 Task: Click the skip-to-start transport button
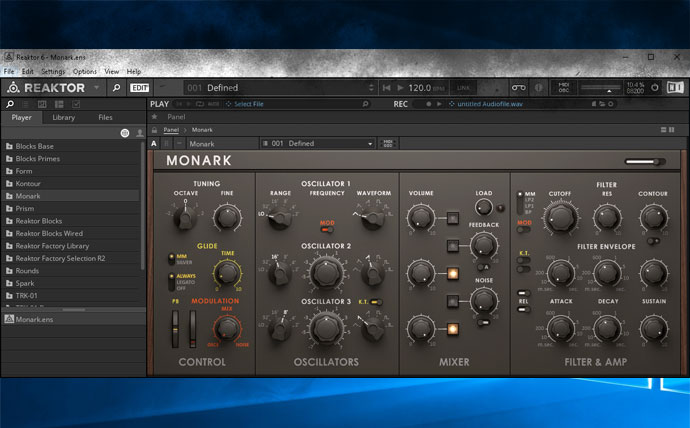[386, 88]
